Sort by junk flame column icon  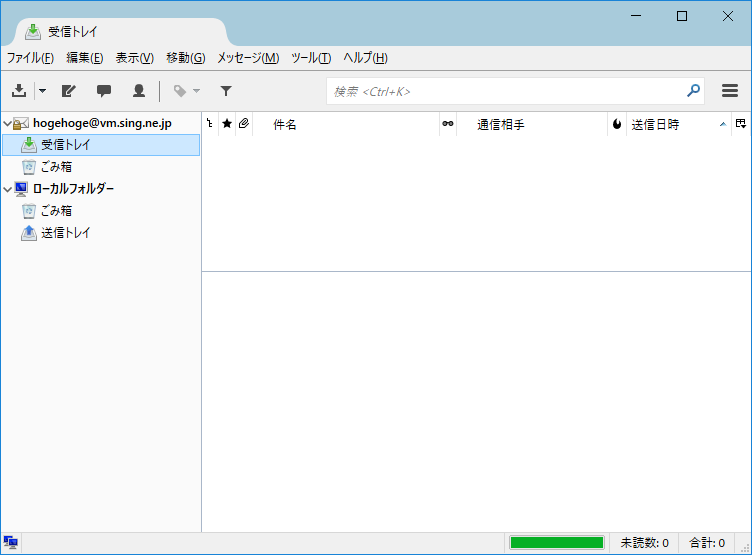(617, 124)
